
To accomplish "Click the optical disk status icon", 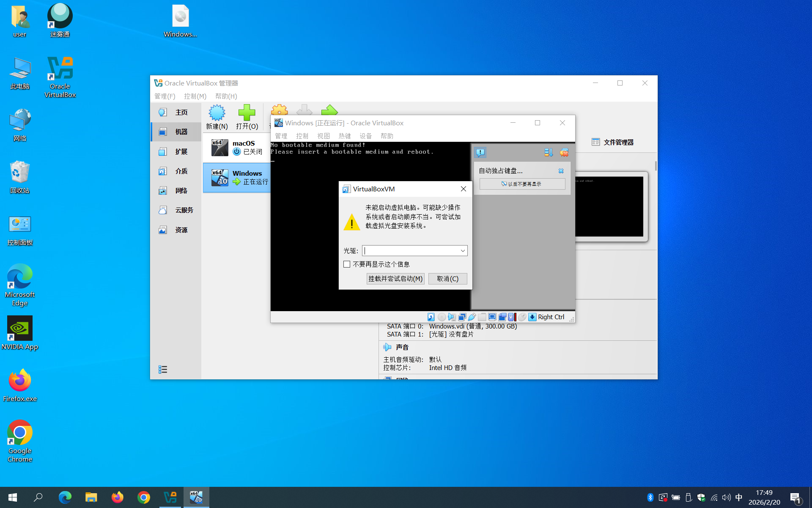I will [x=442, y=317].
